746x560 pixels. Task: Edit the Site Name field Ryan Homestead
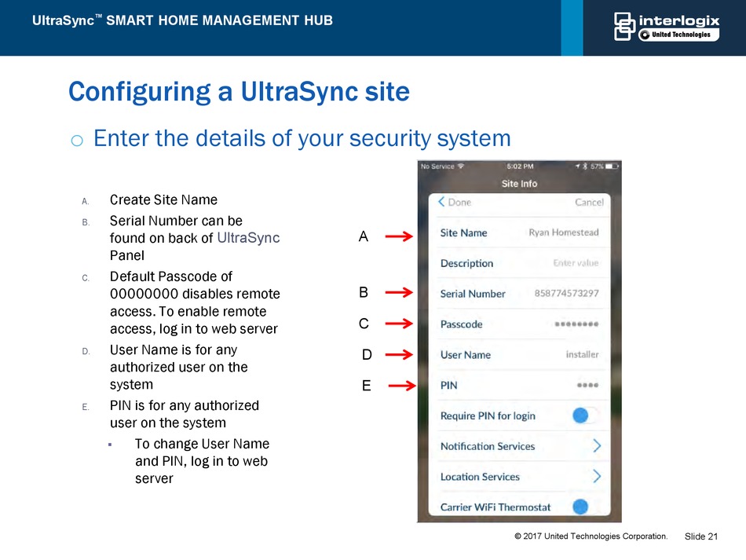(563, 232)
